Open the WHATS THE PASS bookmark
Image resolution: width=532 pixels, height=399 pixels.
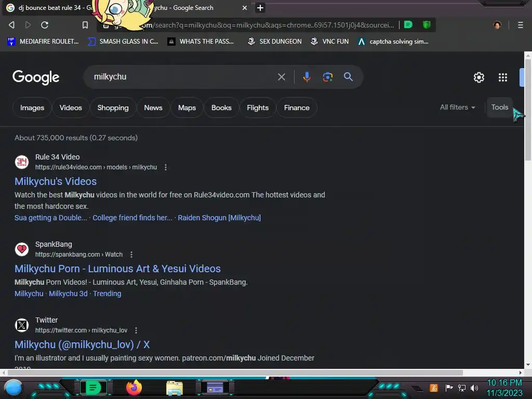point(201,42)
